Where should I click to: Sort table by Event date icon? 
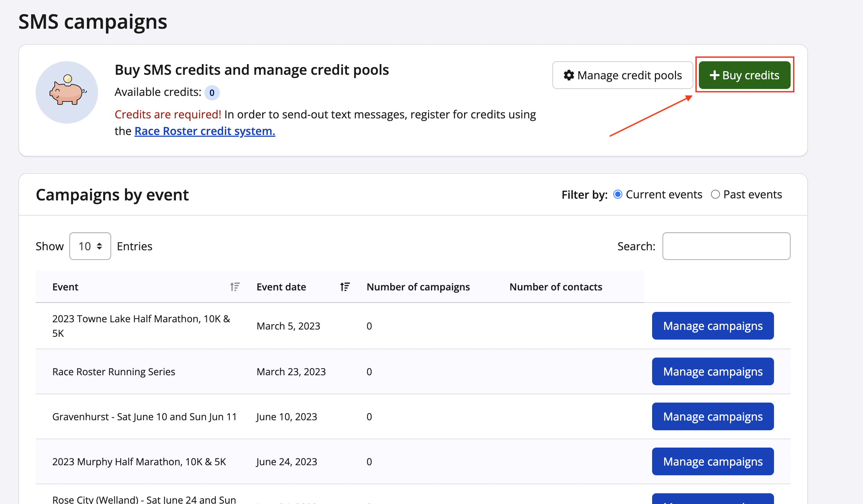click(345, 287)
